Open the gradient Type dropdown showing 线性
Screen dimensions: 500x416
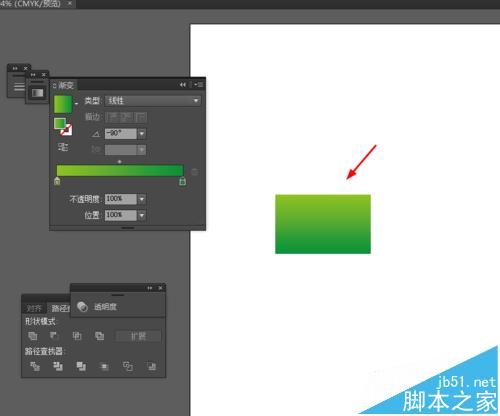click(x=153, y=101)
